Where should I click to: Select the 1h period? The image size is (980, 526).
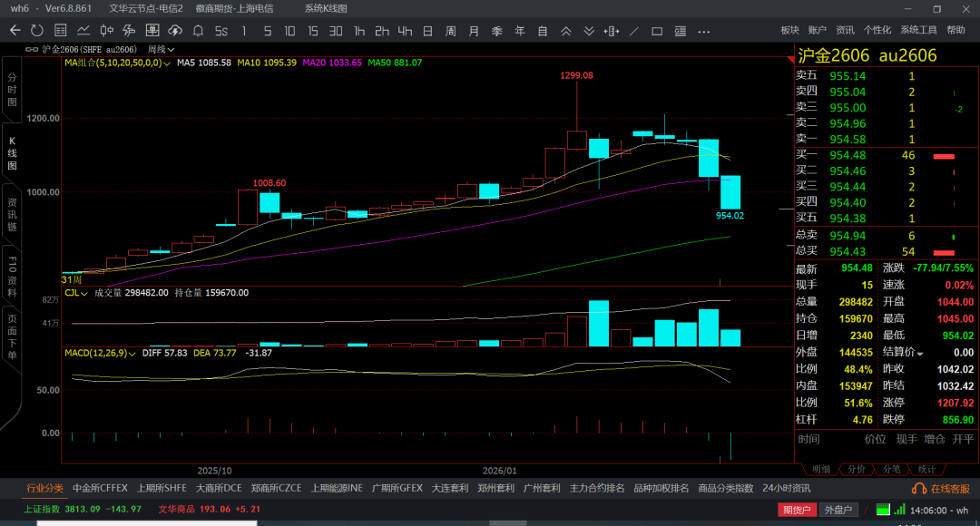pos(358,31)
